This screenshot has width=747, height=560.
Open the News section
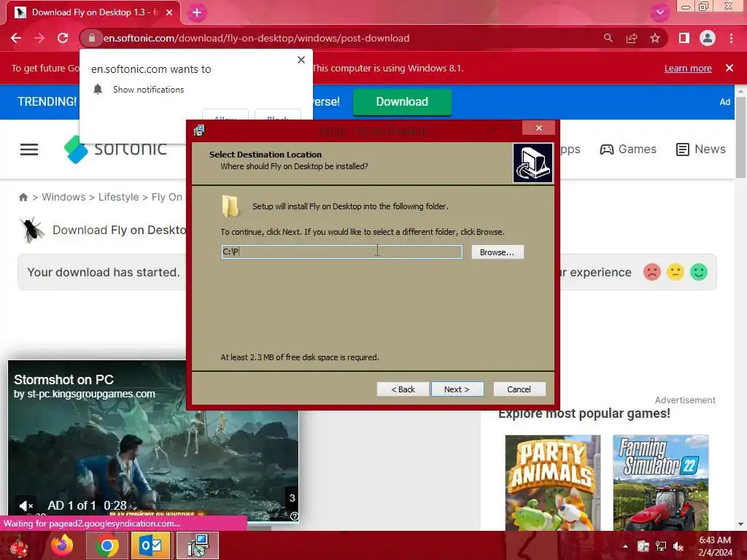[x=701, y=149]
